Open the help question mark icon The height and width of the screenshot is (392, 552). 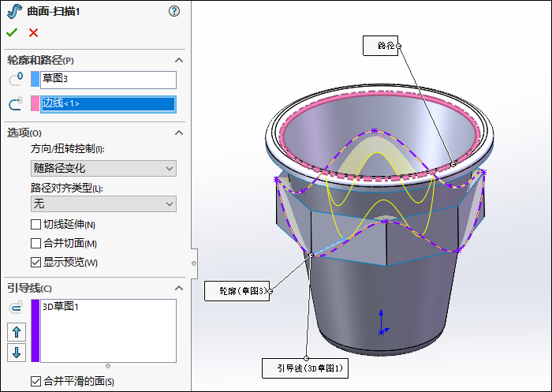click(174, 11)
